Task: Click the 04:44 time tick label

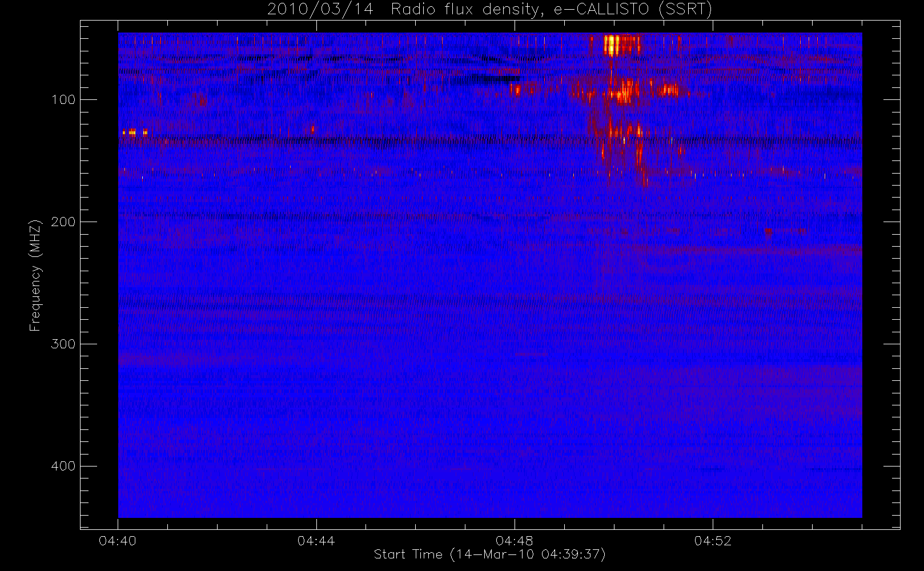Action: [x=316, y=541]
